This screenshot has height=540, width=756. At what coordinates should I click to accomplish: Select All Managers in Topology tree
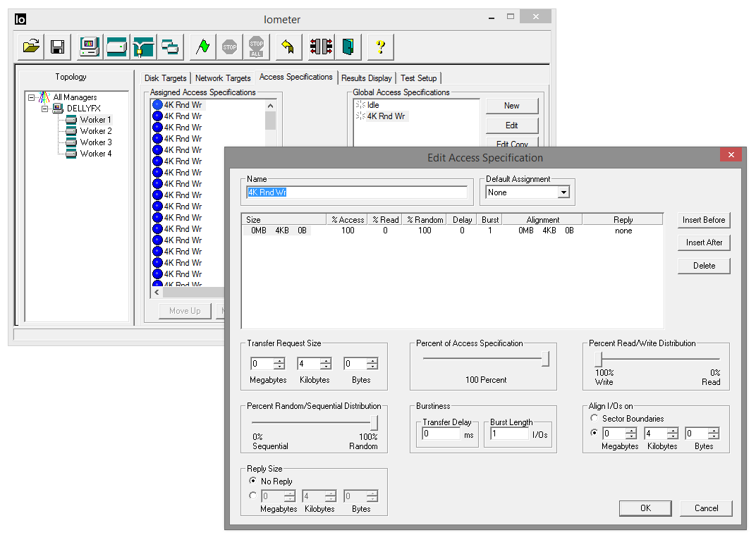pos(75,97)
